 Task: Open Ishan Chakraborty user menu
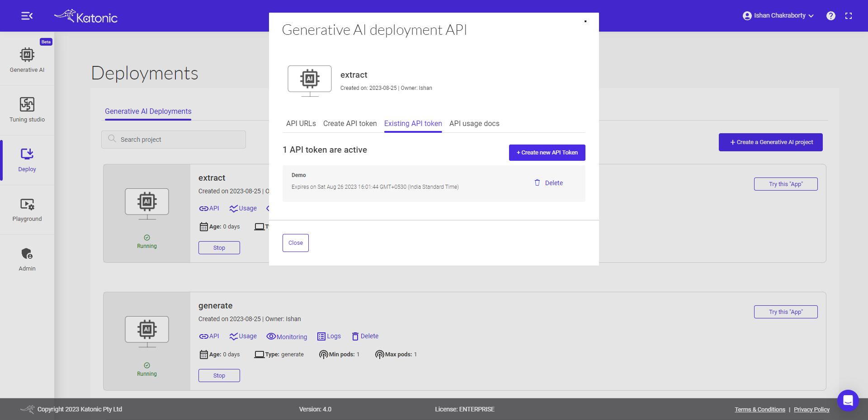pyautogui.click(x=778, y=16)
